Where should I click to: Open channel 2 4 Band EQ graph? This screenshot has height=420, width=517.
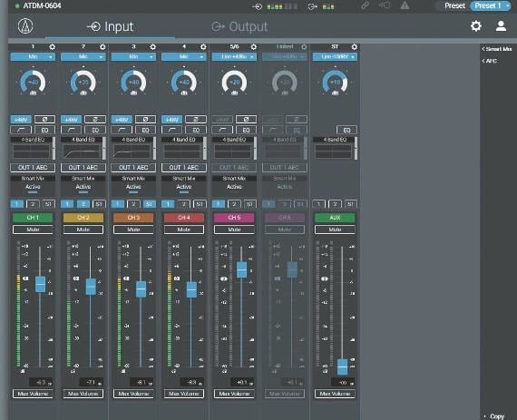pyautogui.click(x=82, y=151)
